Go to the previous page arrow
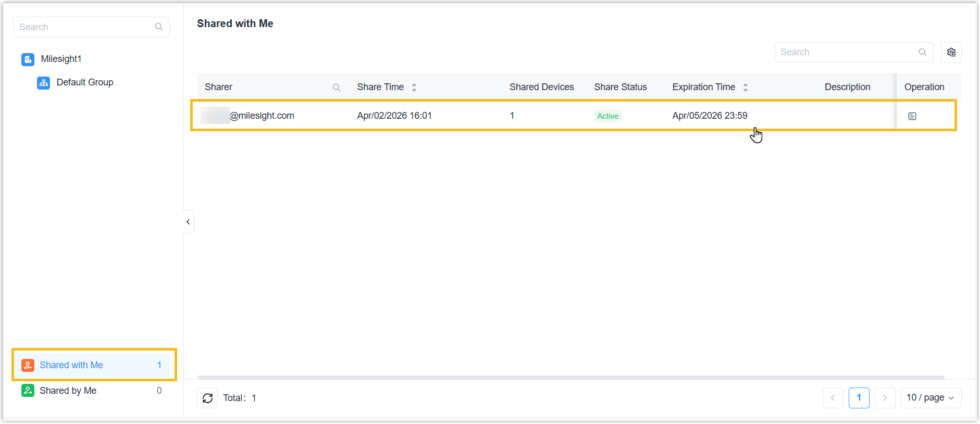980x424 pixels. [833, 398]
